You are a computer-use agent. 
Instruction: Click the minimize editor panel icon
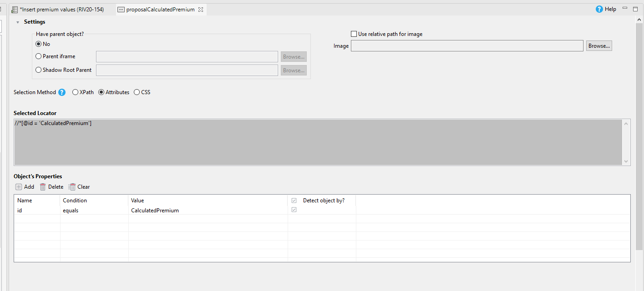tap(624, 9)
